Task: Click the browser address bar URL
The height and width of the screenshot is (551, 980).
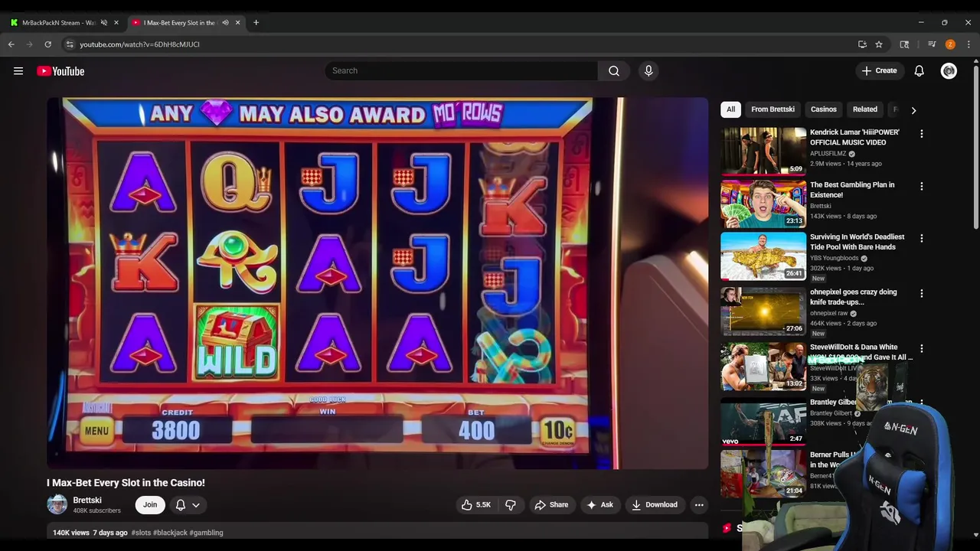Action: coord(139,44)
